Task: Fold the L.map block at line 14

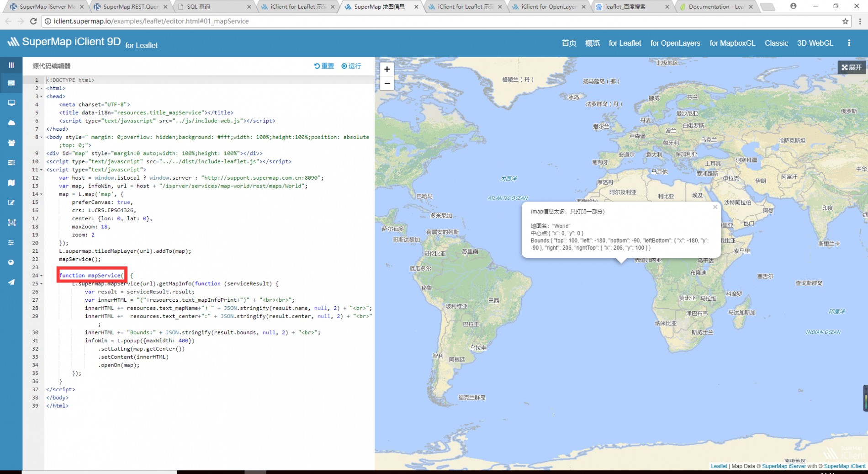Action: [x=41, y=194]
